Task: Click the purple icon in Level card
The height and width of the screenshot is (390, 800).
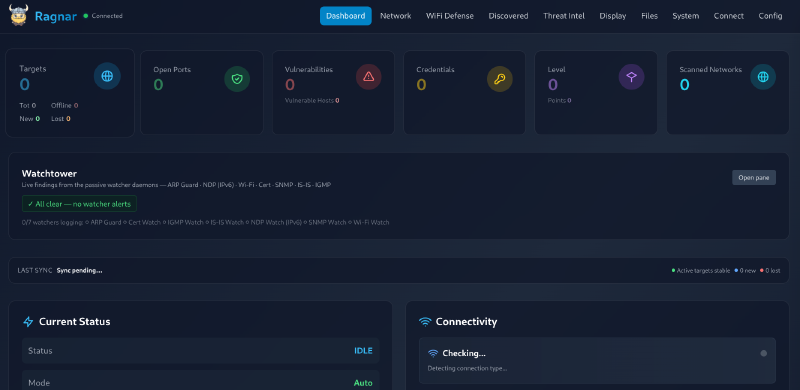Action: (x=632, y=77)
